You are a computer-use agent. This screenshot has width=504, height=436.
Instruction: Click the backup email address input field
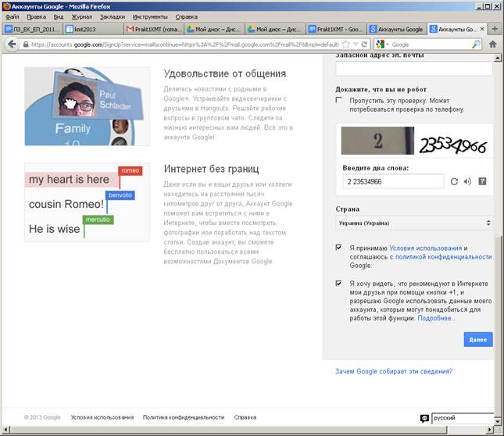(x=414, y=69)
